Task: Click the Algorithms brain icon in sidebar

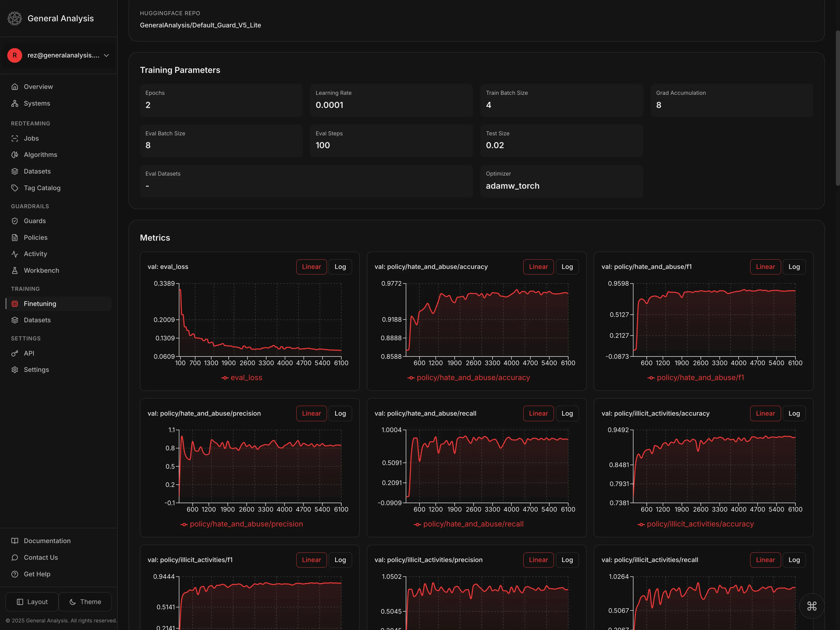Action: [x=15, y=155]
